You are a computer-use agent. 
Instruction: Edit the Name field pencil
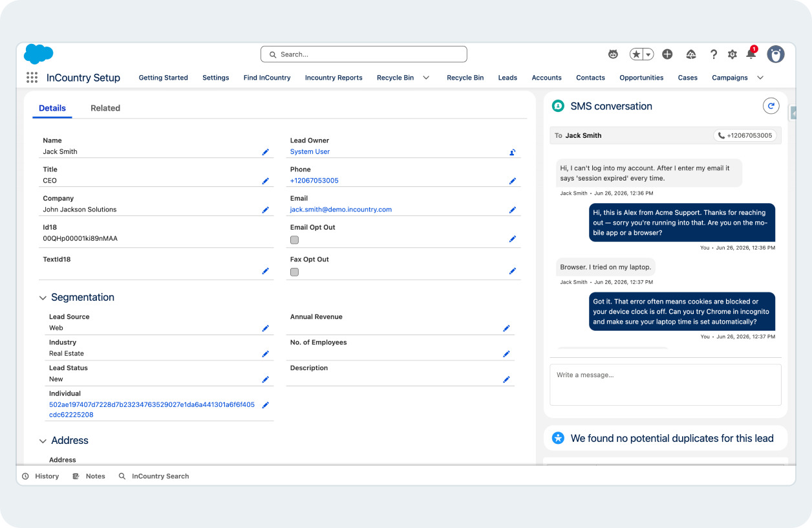265,152
